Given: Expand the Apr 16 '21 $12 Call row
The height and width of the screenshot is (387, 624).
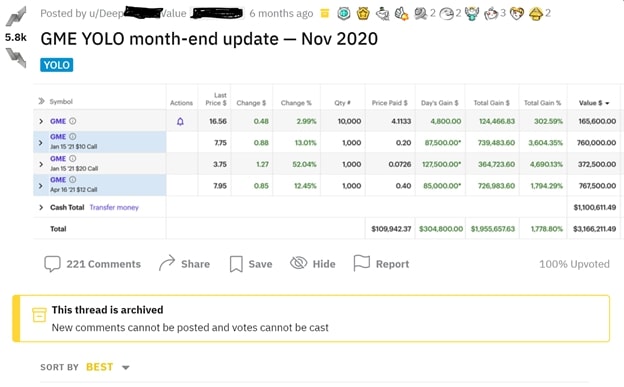Looking at the screenshot, I should click(41, 186).
